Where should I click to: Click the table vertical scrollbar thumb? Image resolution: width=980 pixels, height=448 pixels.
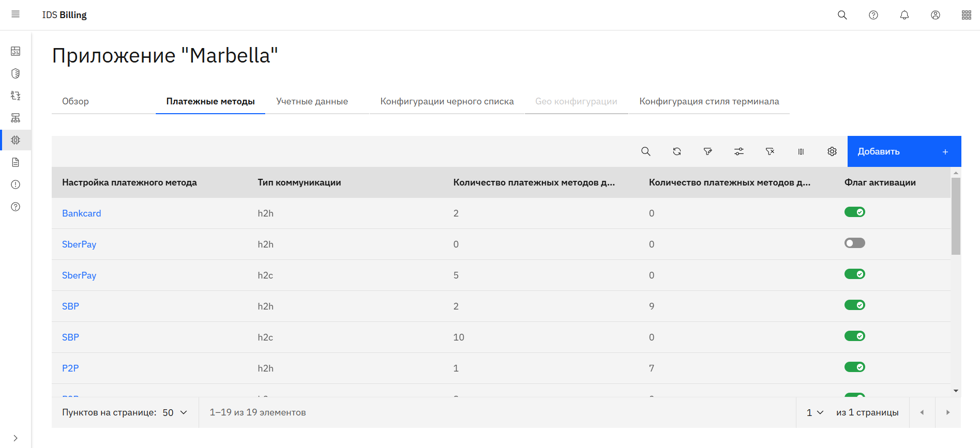(956, 216)
